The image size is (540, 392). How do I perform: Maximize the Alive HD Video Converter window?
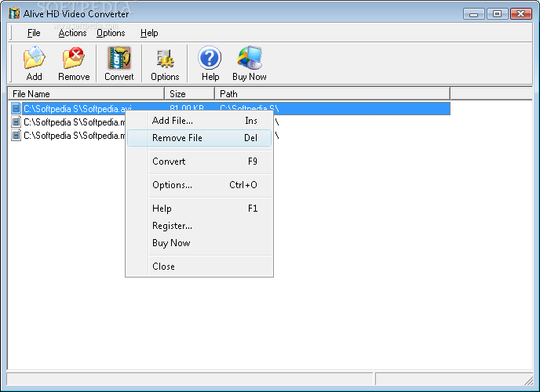(x=497, y=14)
